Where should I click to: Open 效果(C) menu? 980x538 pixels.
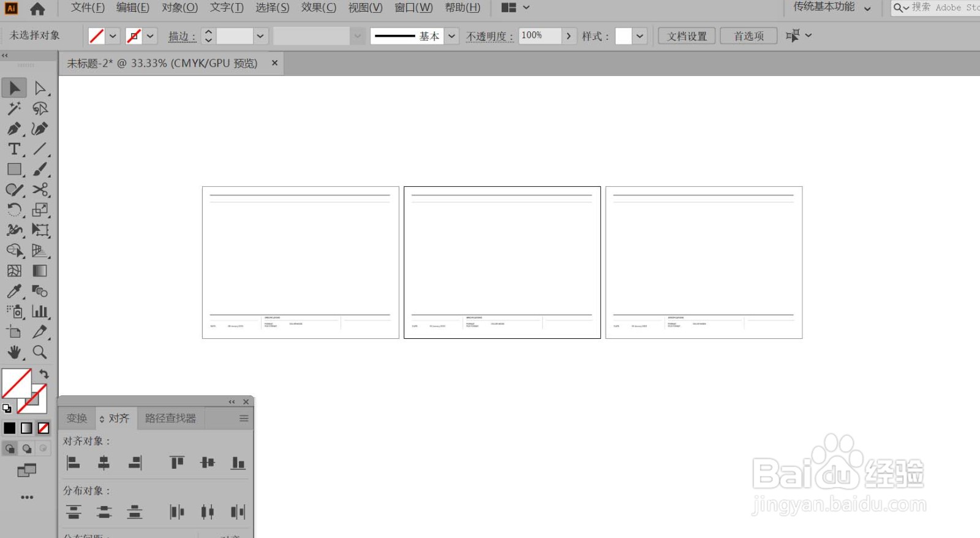coord(318,8)
